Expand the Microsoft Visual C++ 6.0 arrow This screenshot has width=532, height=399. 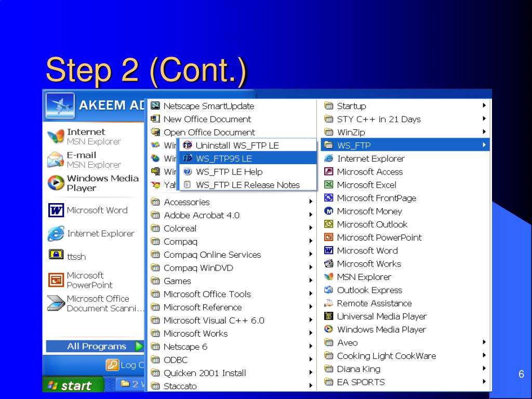point(311,320)
